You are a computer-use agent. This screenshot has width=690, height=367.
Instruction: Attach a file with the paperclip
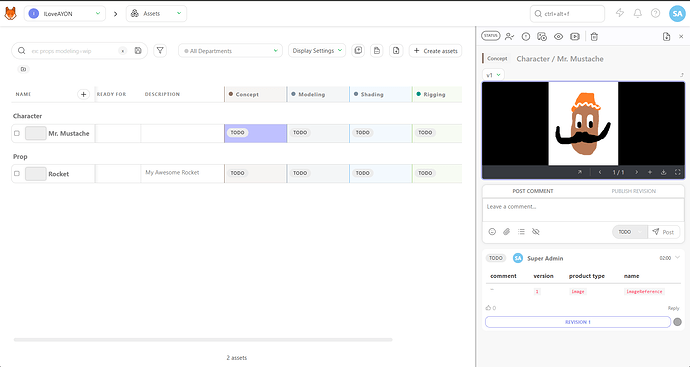click(x=506, y=231)
